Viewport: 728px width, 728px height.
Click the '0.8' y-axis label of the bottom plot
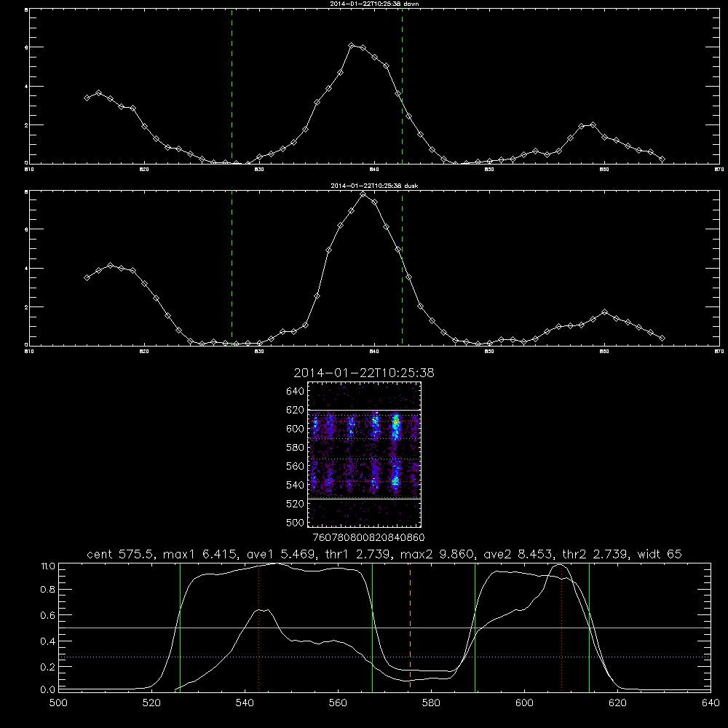pyautogui.click(x=48, y=590)
